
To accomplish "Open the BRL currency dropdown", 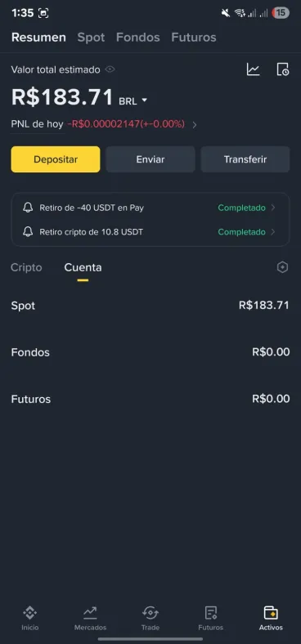I will pyautogui.click(x=133, y=101).
